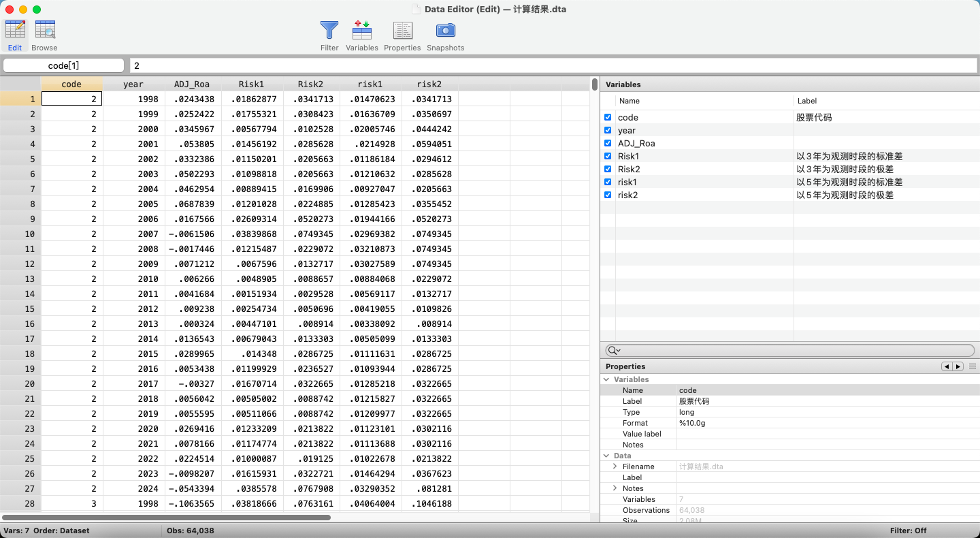Toggle the risk2 variable checkbox
The height and width of the screenshot is (538, 980).
pos(608,195)
